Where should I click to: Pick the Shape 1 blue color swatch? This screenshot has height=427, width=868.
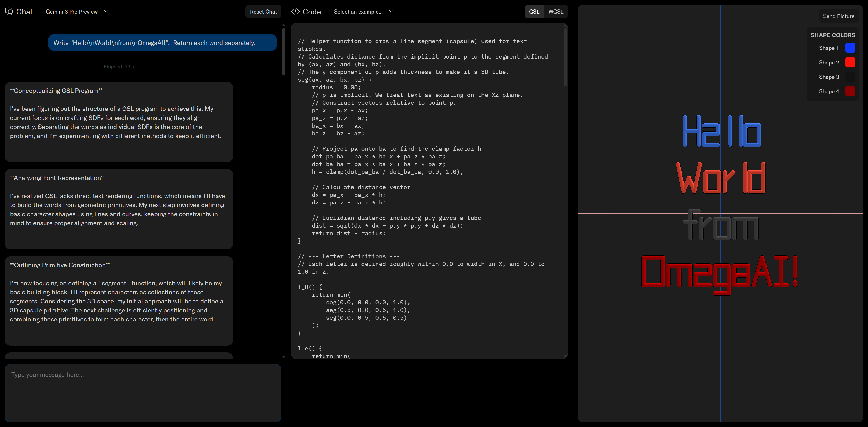[x=850, y=48]
